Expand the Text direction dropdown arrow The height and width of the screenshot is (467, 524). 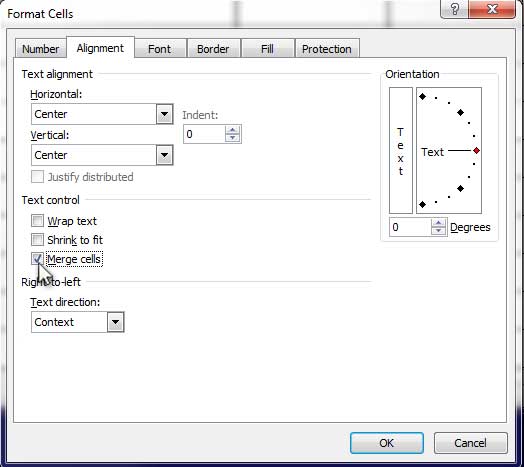[x=116, y=322]
